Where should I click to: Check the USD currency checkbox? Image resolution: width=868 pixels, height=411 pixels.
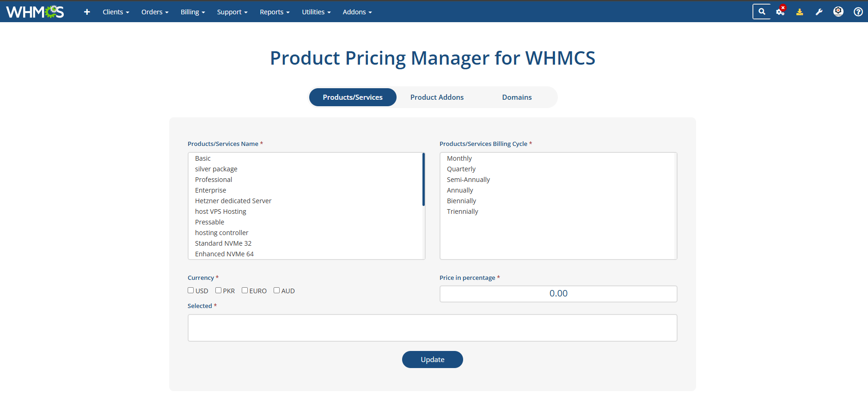click(191, 290)
